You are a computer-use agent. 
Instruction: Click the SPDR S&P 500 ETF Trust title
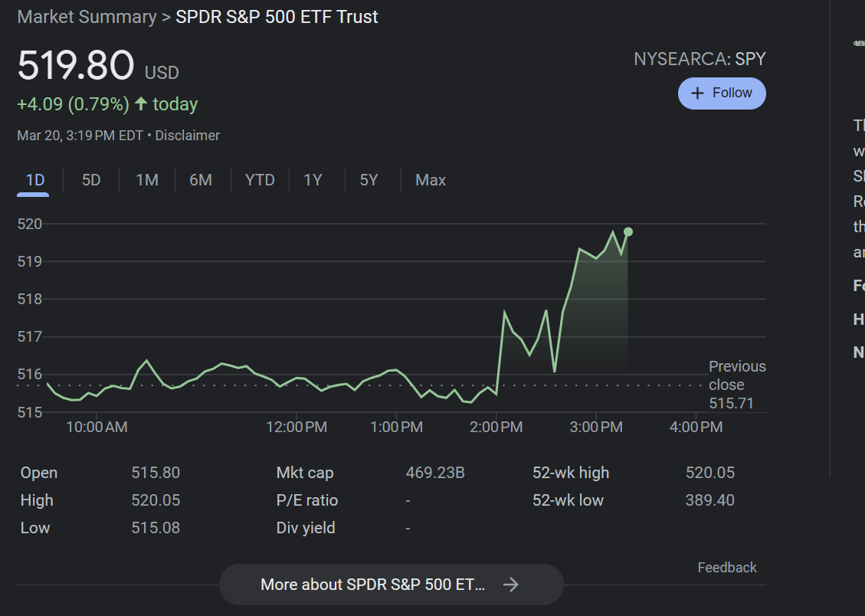(x=277, y=17)
